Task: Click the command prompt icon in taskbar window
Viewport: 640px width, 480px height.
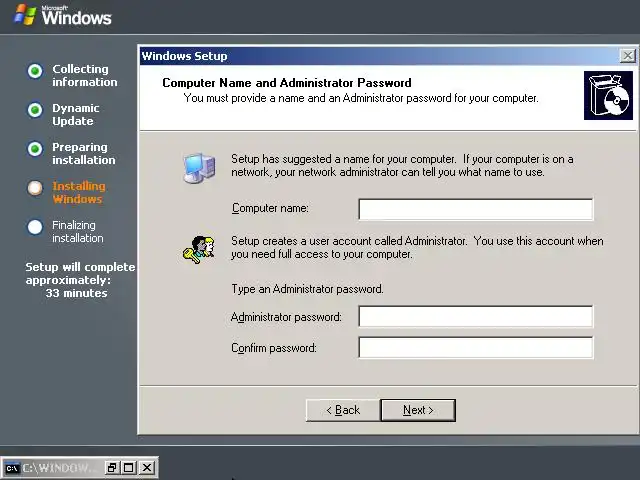Action: click(x=12, y=468)
